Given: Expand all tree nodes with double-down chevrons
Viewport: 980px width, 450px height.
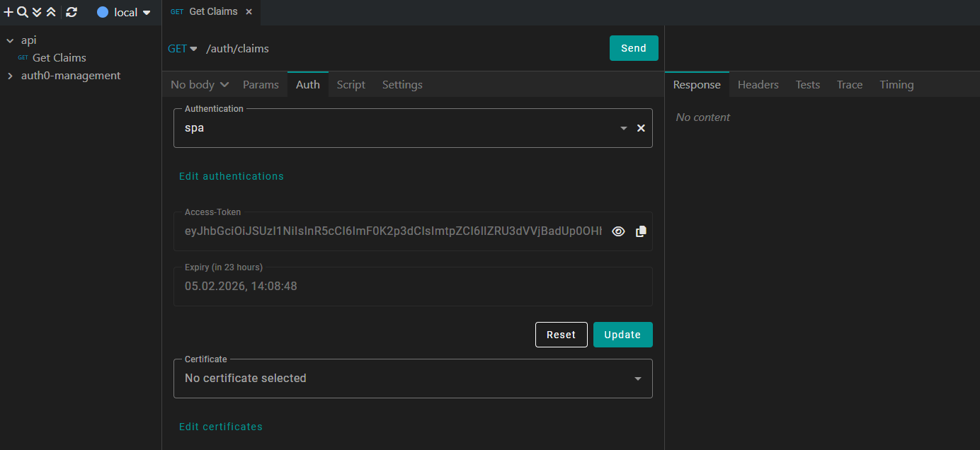Looking at the screenshot, I should [37, 12].
